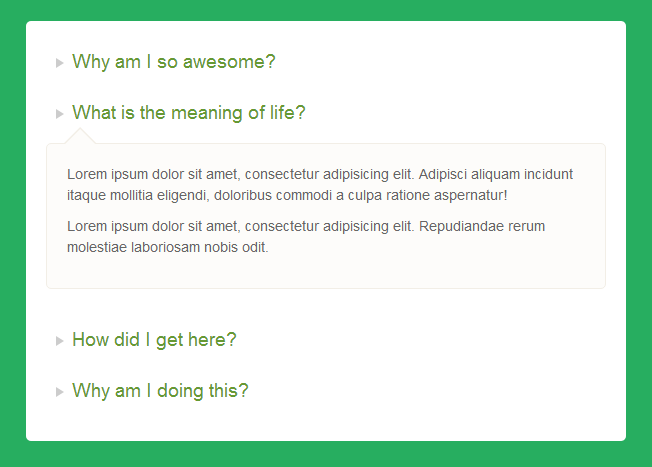The width and height of the screenshot is (652, 467).
Task: Expand the 'How did I get here?' arrow
Action: pos(59,341)
